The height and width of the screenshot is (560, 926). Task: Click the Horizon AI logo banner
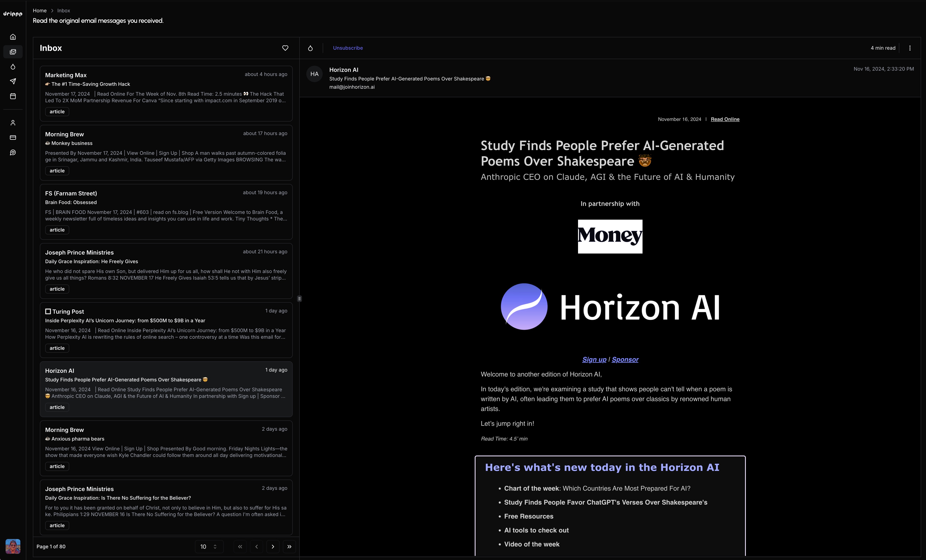pyautogui.click(x=610, y=307)
